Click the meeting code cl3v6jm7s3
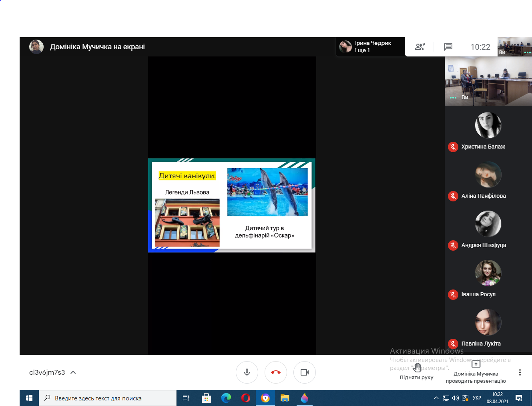This screenshot has height=406, width=532. pyautogui.click(x=47, y=372)
